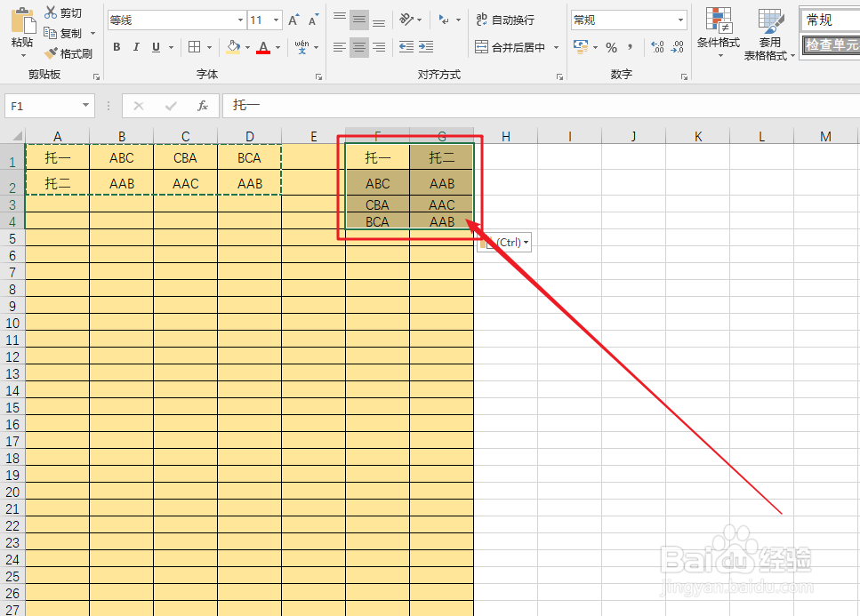Set middle vertical alignment
Viewport: 860px width, 616px height.
(359, 20)
